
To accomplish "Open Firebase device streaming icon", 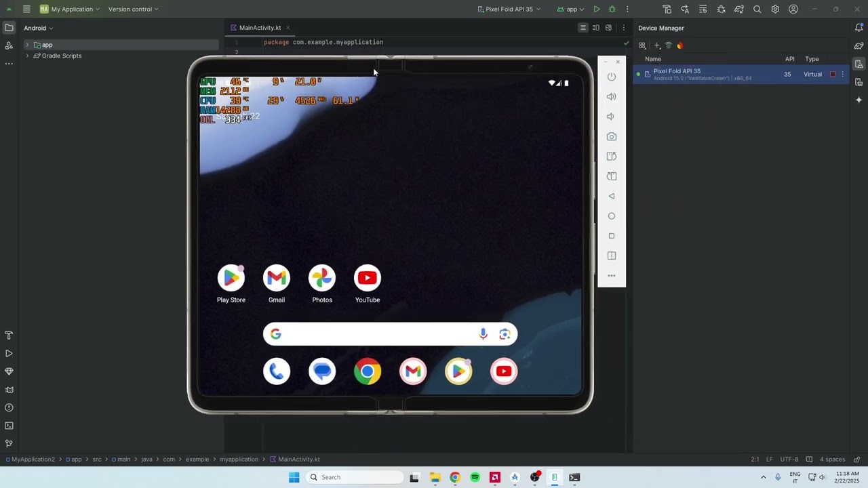I will pyautogui.click(x=679, y=45).
